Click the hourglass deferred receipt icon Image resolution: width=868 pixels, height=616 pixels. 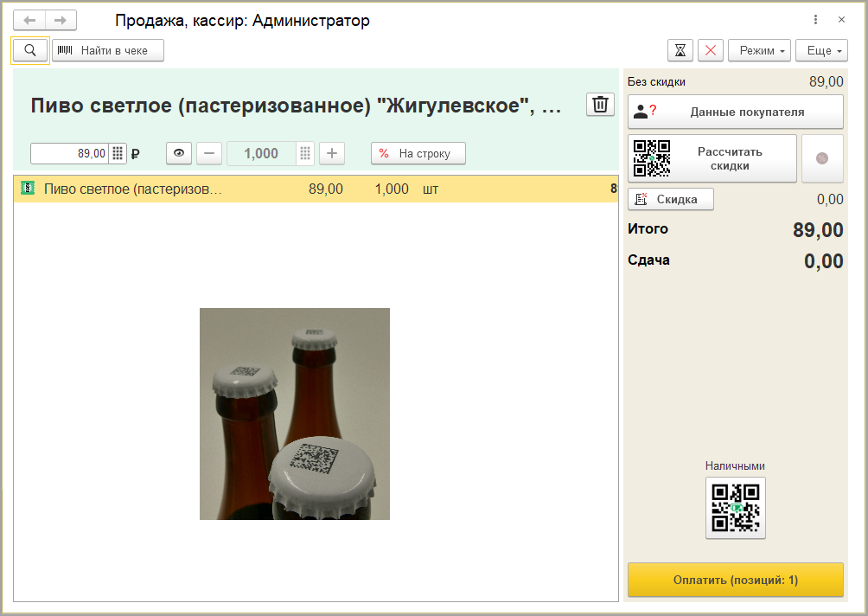[680, 50]
